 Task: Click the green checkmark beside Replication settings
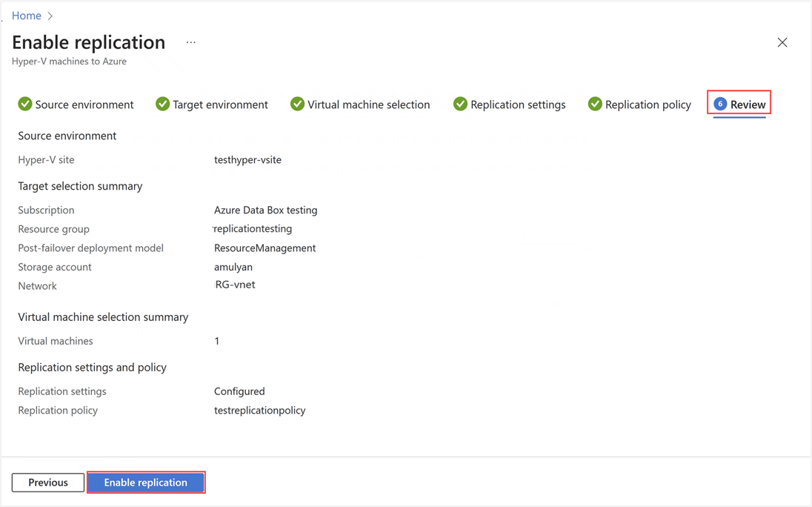(x=460, y=104)
